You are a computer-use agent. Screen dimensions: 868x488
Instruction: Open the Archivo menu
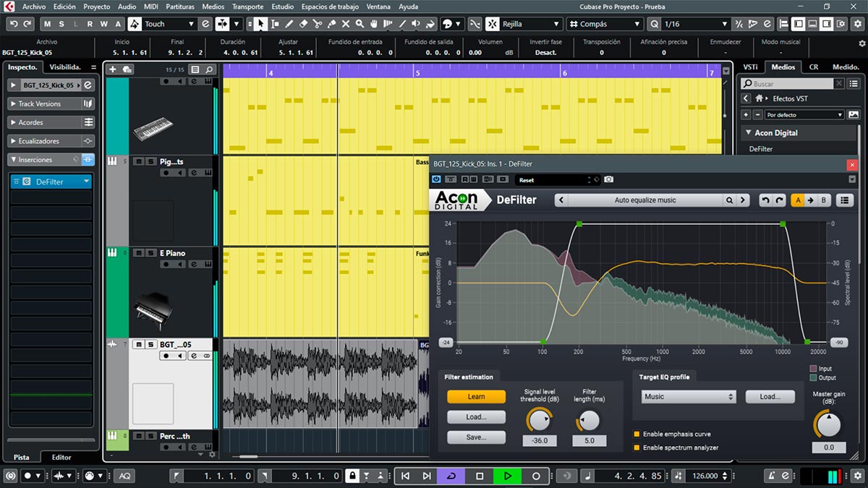click(34, 7)
